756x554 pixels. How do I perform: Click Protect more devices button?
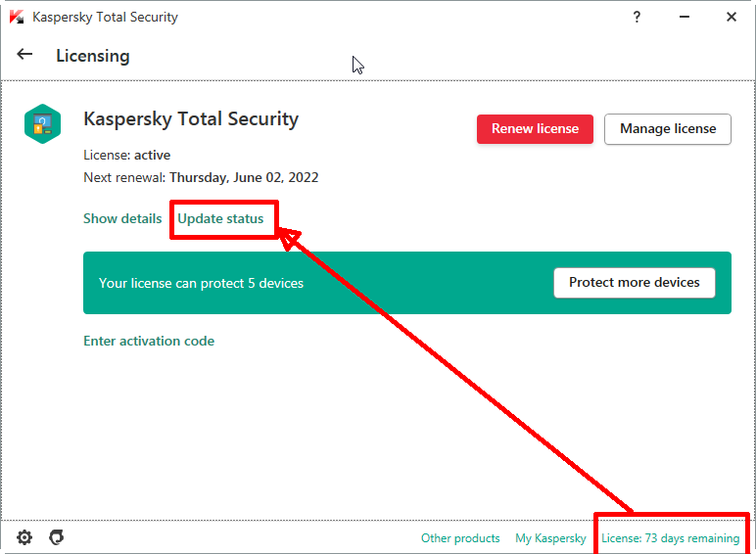click(x=634, y=283)
